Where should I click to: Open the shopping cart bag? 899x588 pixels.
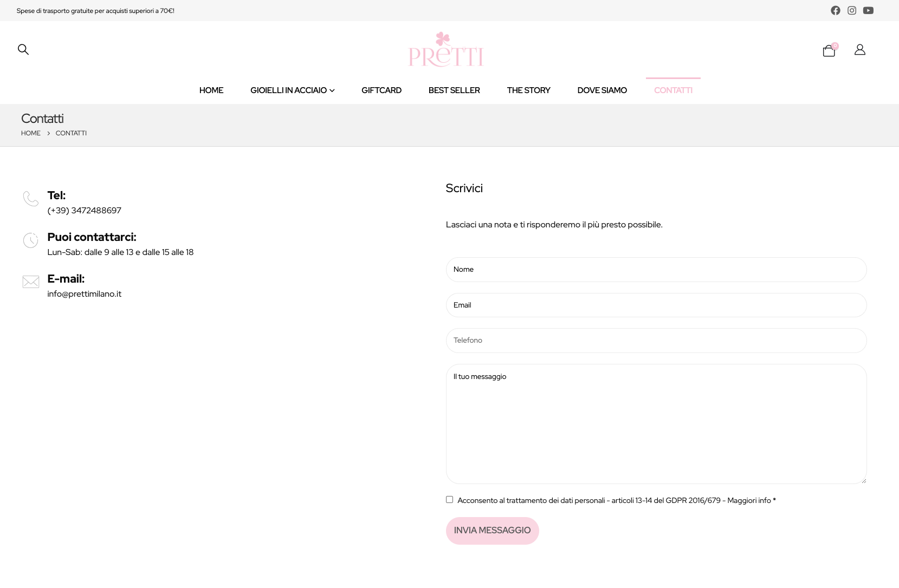829,51
